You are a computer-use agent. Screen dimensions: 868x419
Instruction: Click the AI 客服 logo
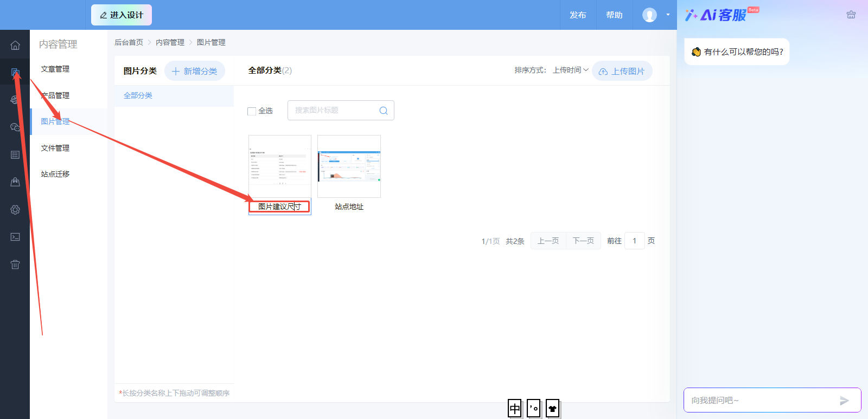point(722,15)
